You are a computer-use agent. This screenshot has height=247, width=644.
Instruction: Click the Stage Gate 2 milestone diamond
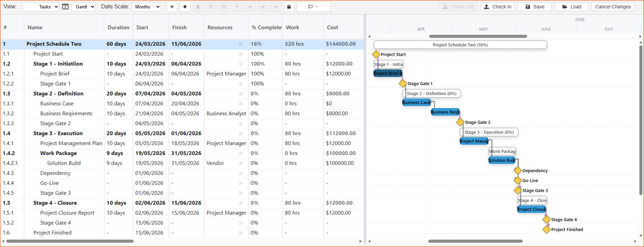(460, 122)
